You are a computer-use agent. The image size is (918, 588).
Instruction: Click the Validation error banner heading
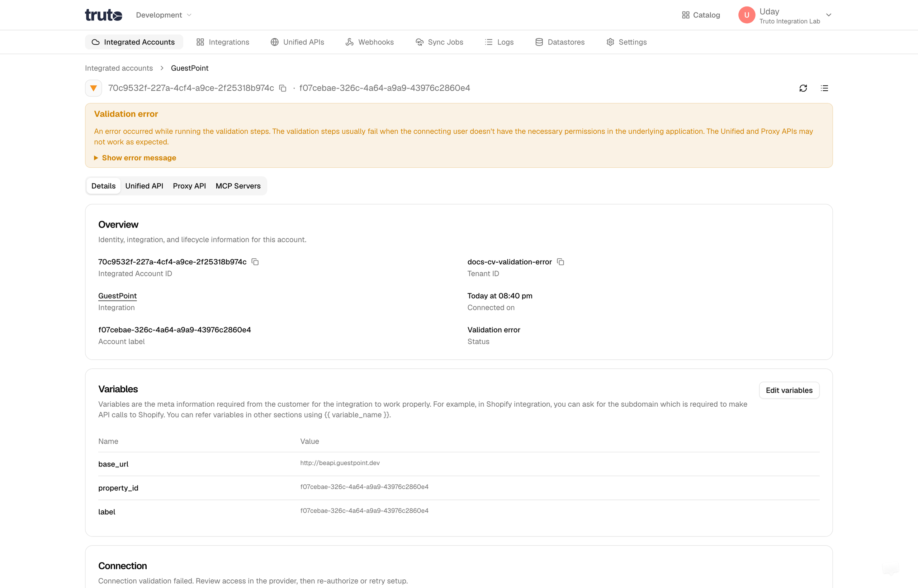coord(126,114)
